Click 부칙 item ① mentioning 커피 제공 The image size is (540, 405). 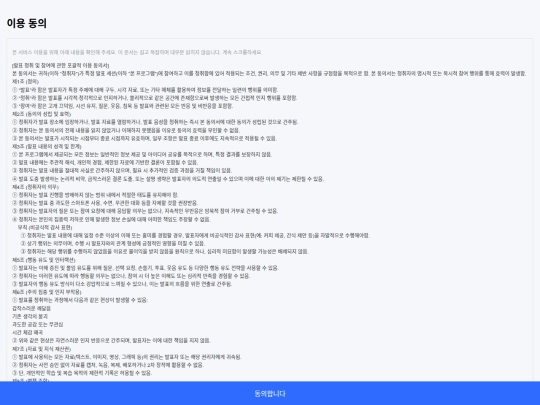195,235
